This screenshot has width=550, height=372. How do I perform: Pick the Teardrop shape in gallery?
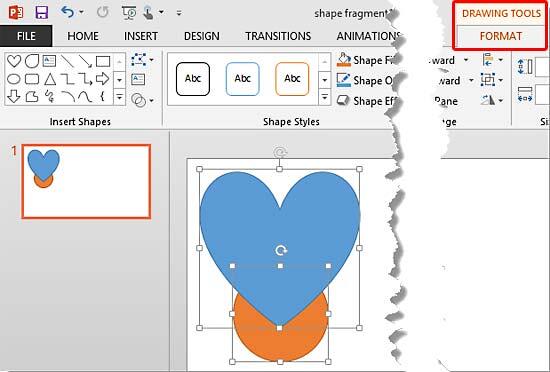pyautogui.click(x=32, y=61)
